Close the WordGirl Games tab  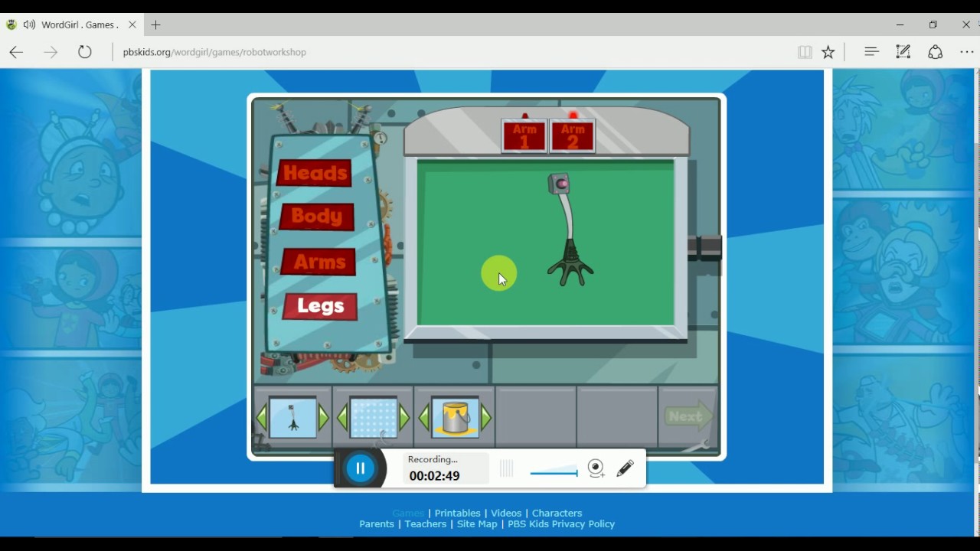132,24
